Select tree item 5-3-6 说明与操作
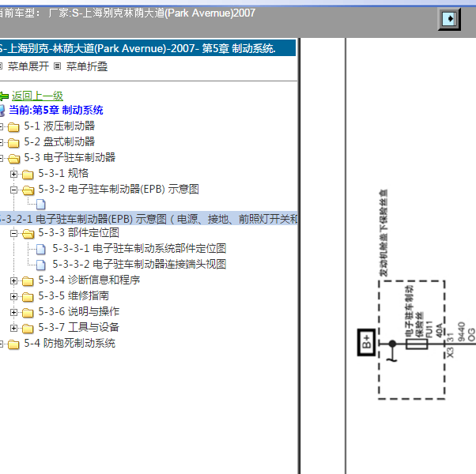The width and height of the screenshot is (476, 474). [x=79, y=311]
